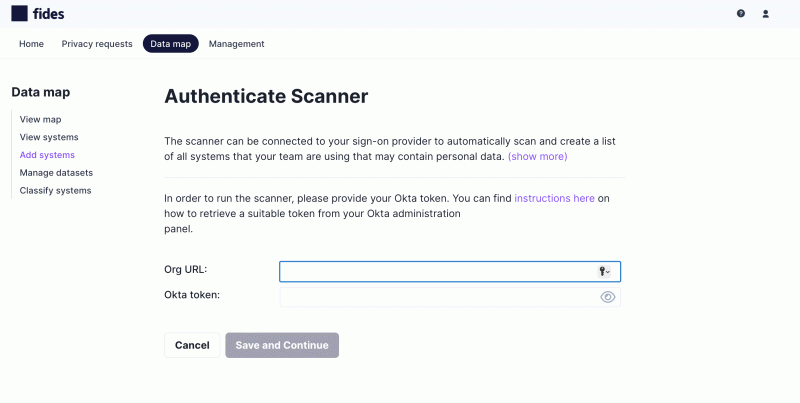Follow the "instructions here" link
This screenshot has width=800, height=403.
(554, 199)
